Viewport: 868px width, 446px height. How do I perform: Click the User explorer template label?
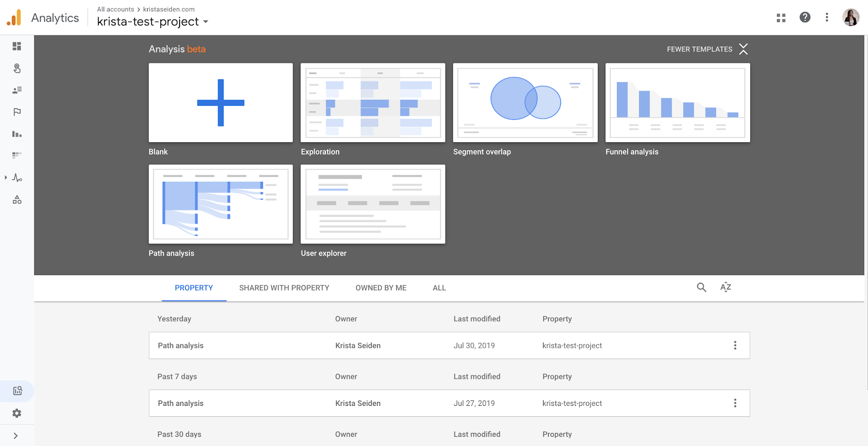[x=323, y=253]
